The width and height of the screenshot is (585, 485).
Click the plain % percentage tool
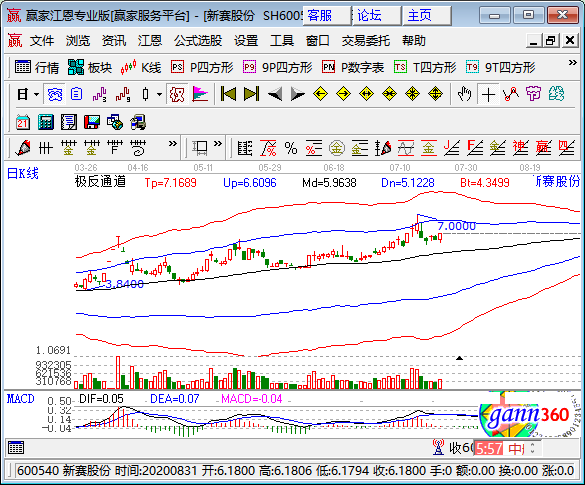[291, 148]
